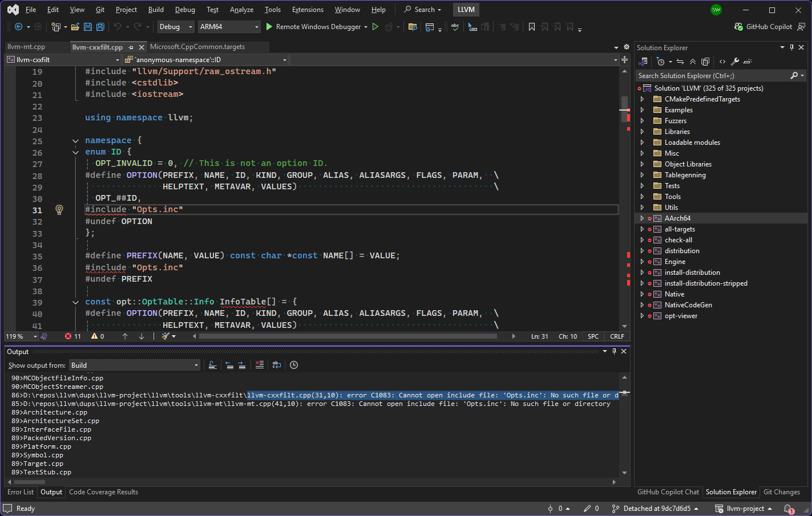Click the bookmark icon in toolbar

(532, 27)
